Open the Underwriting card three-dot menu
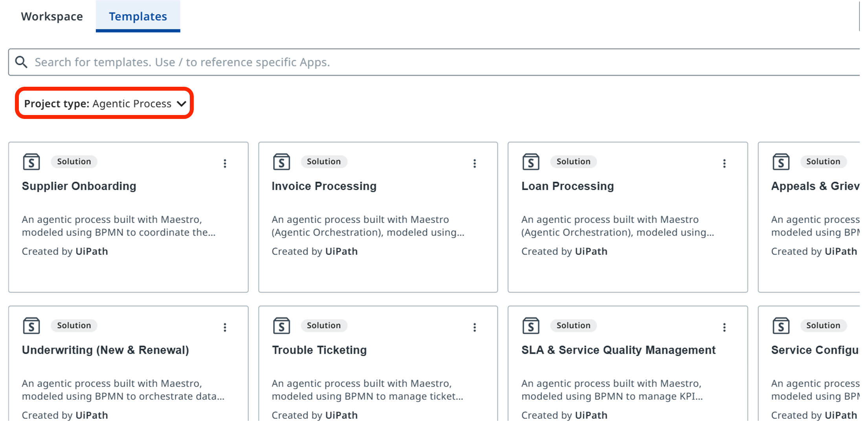Viewport: 868px width, 422px height. tap(225, 327)
